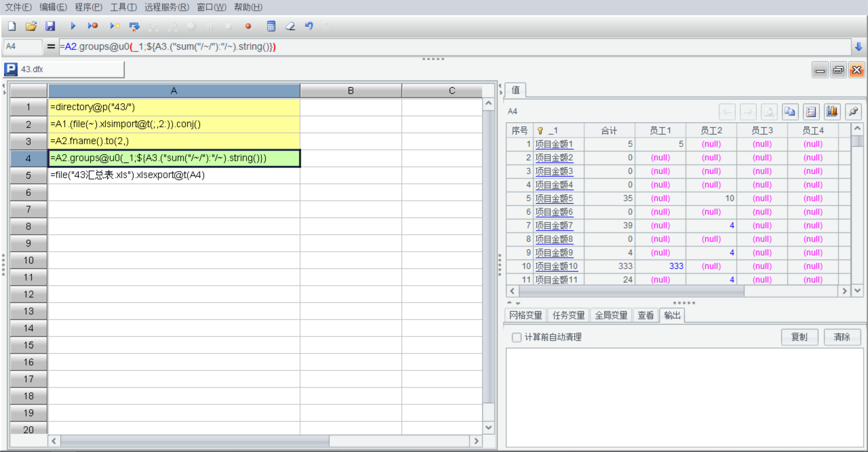The height and width of the screenshot is (452, 868).
Task: Click the open folder icon
Action: click(x=31, y=26)
